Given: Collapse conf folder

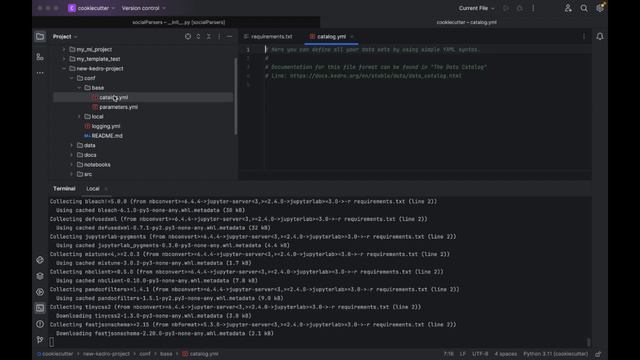Looking at the screenshot, I should click(71, 78).
